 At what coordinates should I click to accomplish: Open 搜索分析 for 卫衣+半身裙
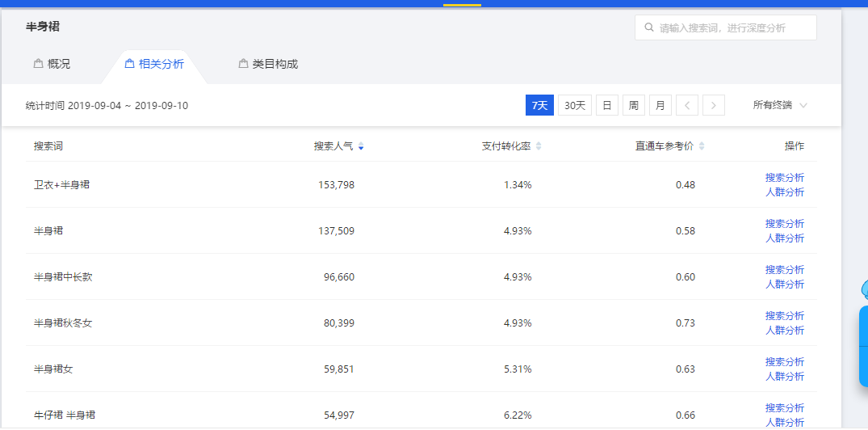pyautogui.click(x=784, y=178)
